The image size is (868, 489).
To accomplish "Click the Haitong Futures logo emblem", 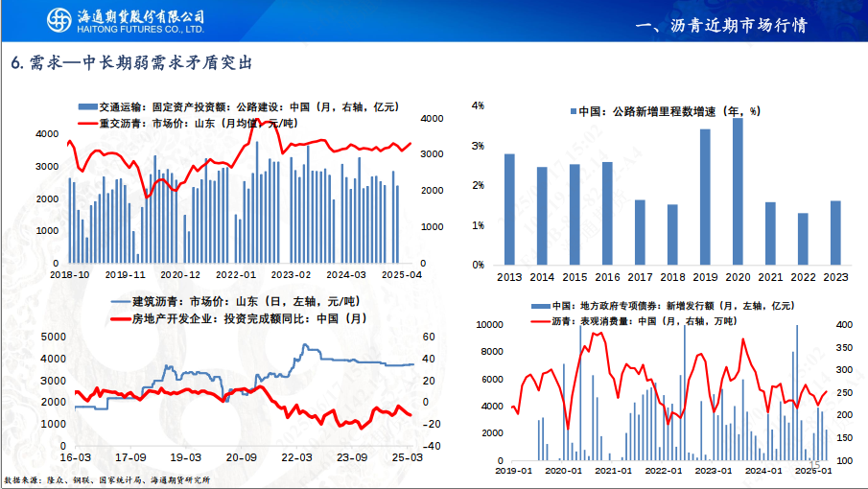I will [59, 20].
